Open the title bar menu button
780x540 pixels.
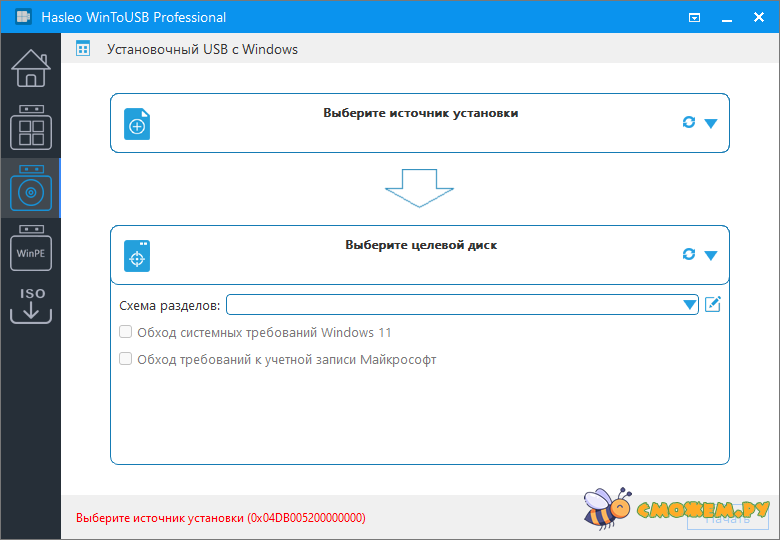tap(694, 18)
